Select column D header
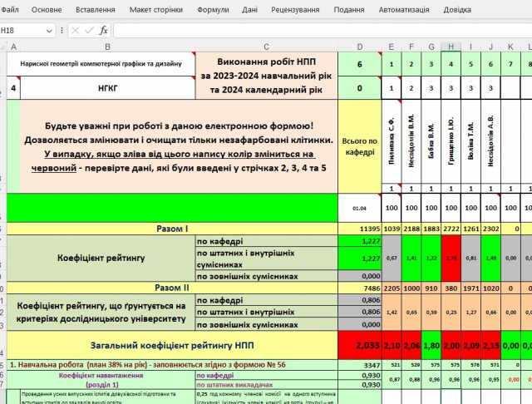This screenshot has width=532, height=404. click(x=360, y=47)
